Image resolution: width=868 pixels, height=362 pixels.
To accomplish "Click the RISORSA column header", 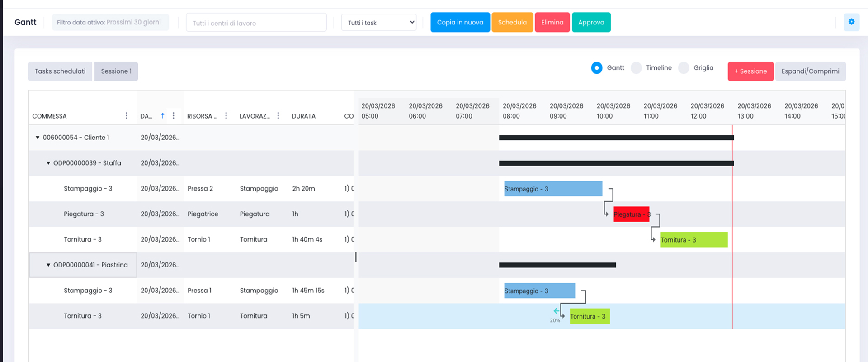I will pyautogui.click(x=202, y=116).
